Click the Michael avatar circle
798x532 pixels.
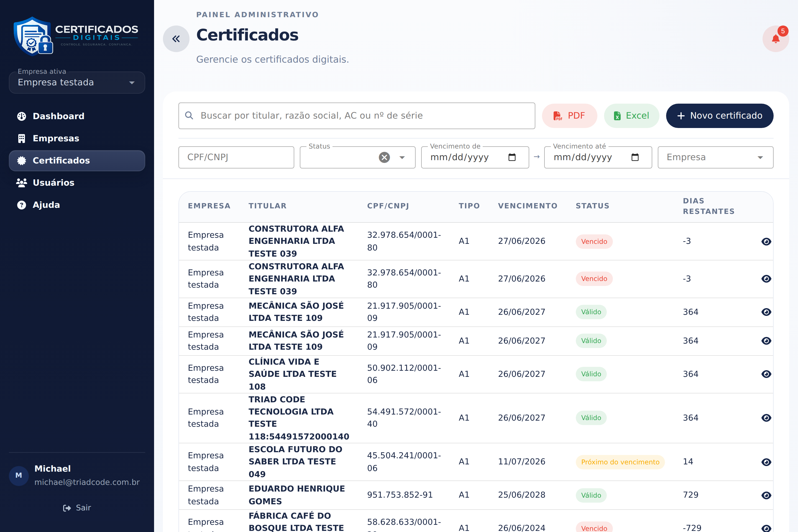point(19,475)
